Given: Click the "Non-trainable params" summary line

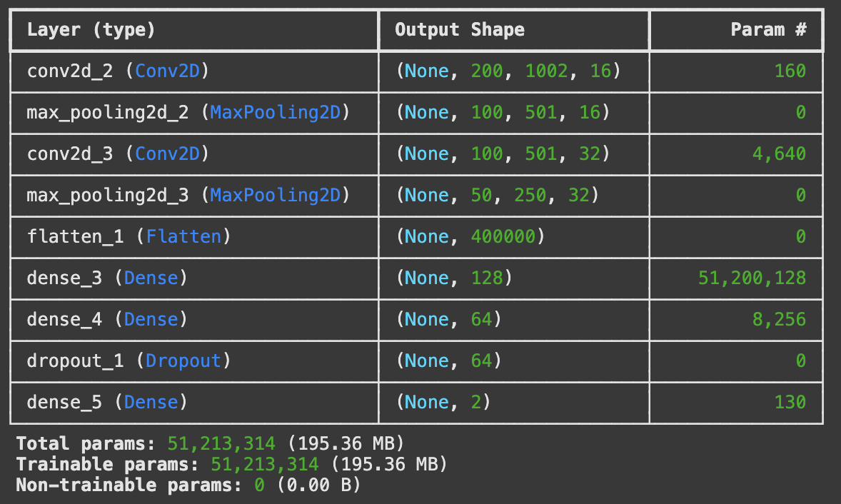Looking at the screenshot, I should [188, 486].
